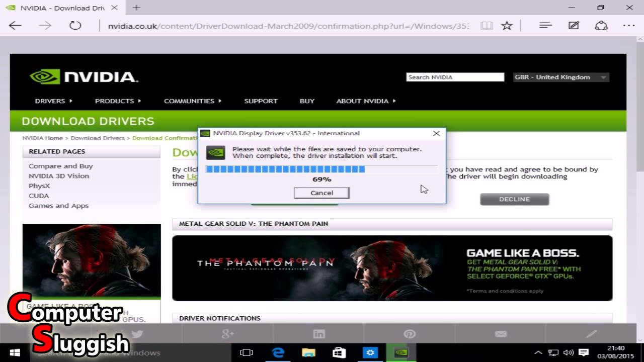Click the NVIDIA icon in dialog title bar
This screenshot has width=644, height=362.
(205, 133)
